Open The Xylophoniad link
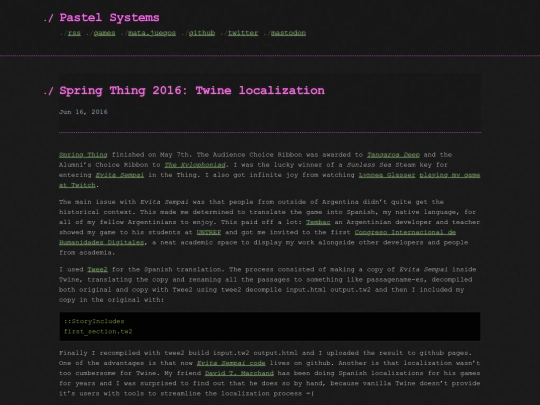 click(195, 165)
